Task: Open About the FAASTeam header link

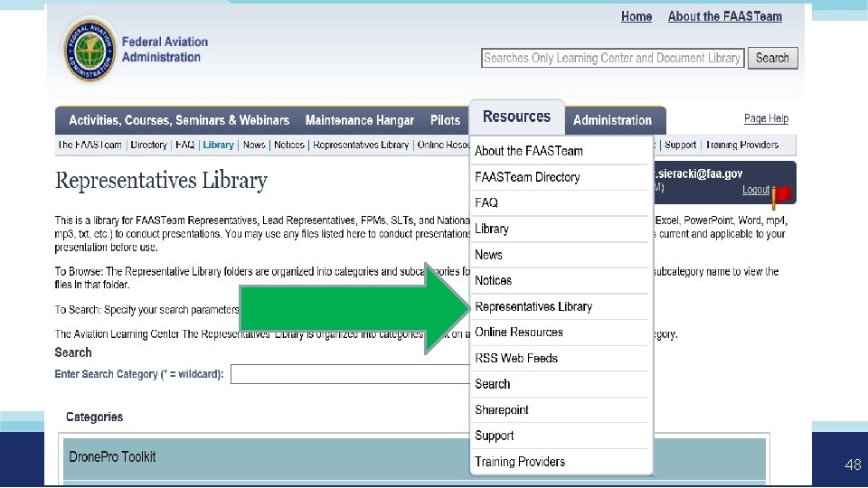Action: tap(724, 16)
